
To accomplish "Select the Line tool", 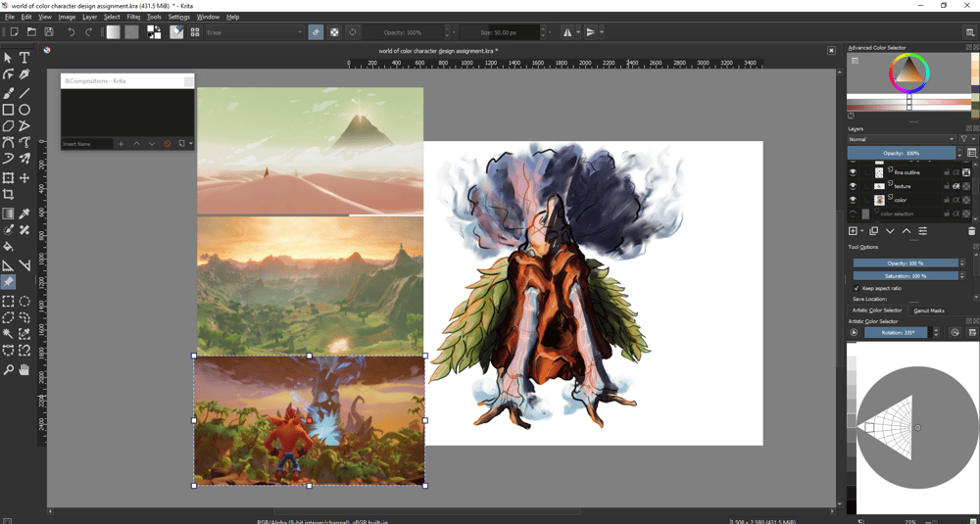I will (24, 93).
